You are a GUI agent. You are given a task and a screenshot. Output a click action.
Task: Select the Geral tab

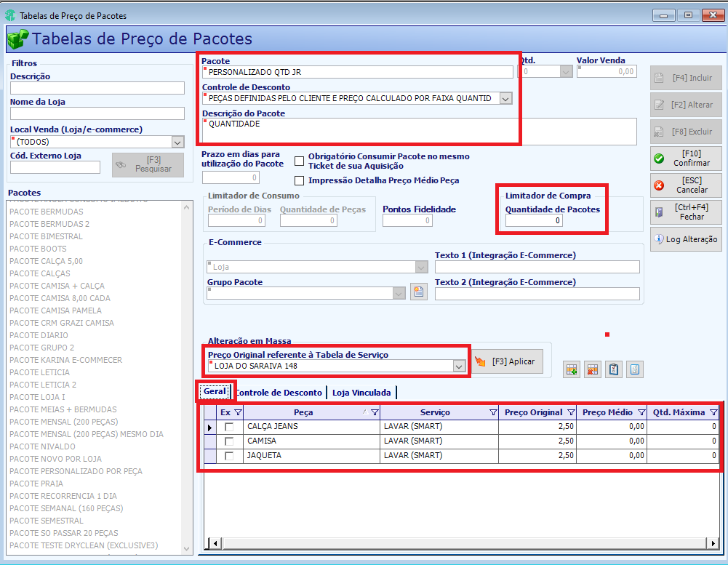click(215, 391)
